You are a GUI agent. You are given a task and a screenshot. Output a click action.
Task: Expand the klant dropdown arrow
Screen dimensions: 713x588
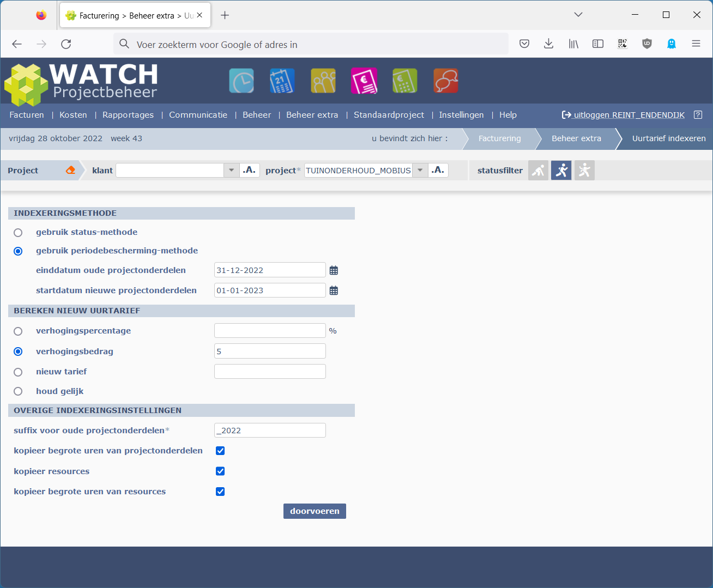pyautogui.click(x=231, y=170)
